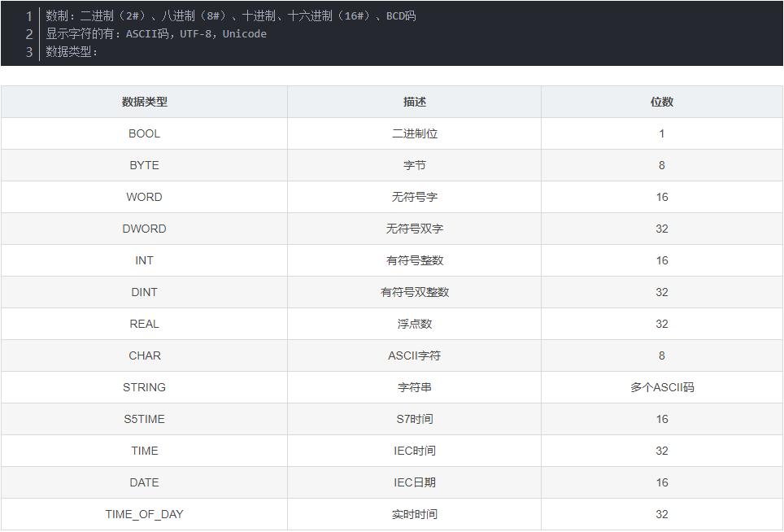Select the DWORD data type entry

[x=144, y=229]
